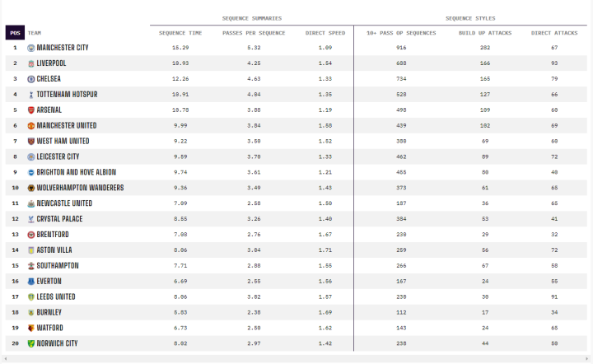Select the Norwich City badge icon
Screen dimensions: 593x364
pyautogui.click(x=31, y=343)
